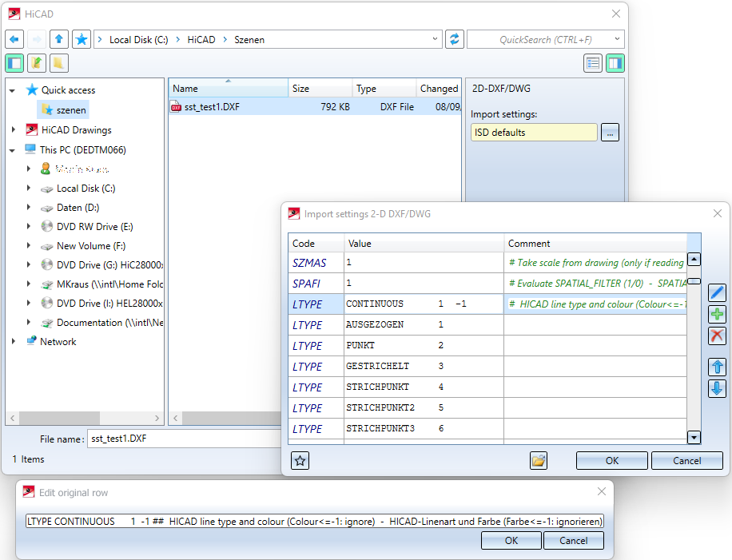Click the Back arrow navigation icon
The width and height of the screenshot is (732, 560).
tap(14, 39)
